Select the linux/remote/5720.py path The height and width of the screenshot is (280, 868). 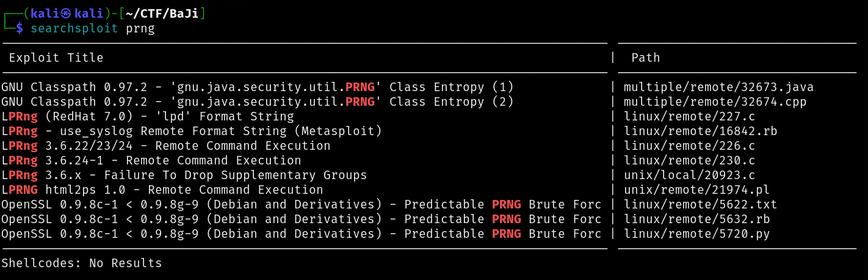point(696,234)
